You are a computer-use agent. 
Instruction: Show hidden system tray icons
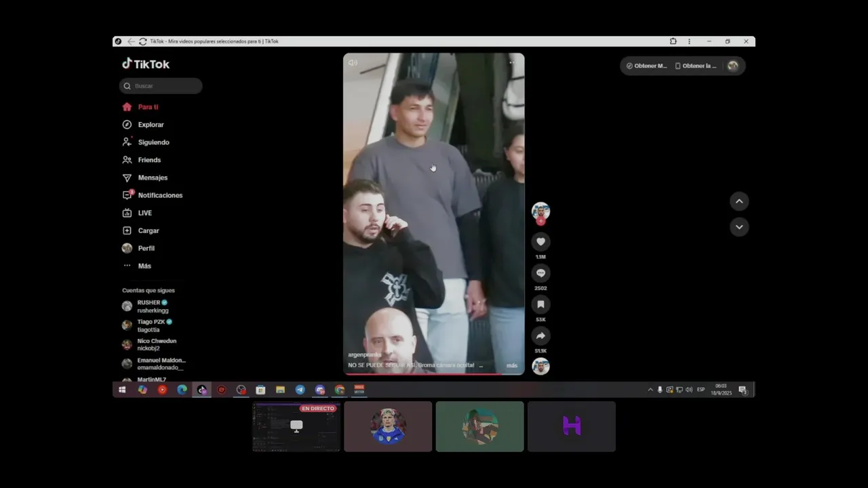[x=650, y=390]
